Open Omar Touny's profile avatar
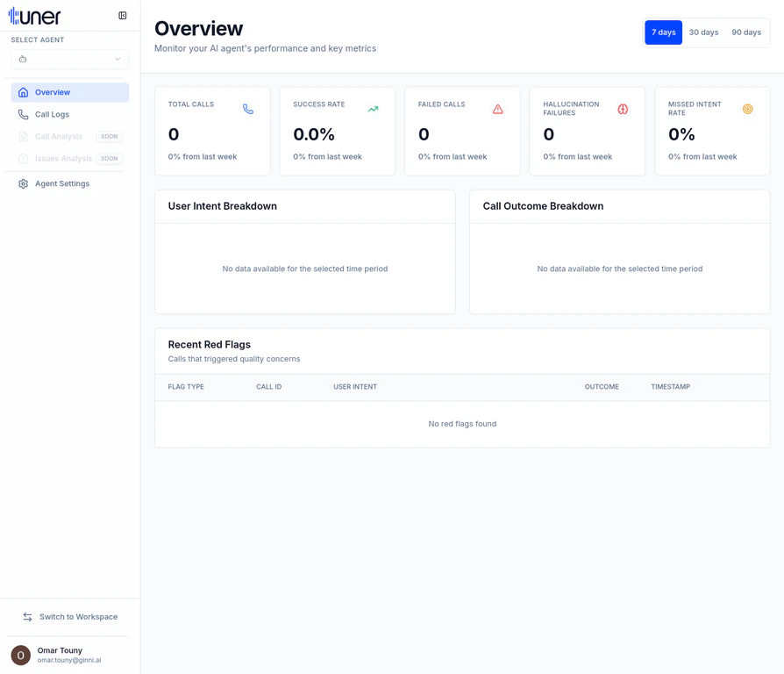784x674 pixels. [19, 654]
